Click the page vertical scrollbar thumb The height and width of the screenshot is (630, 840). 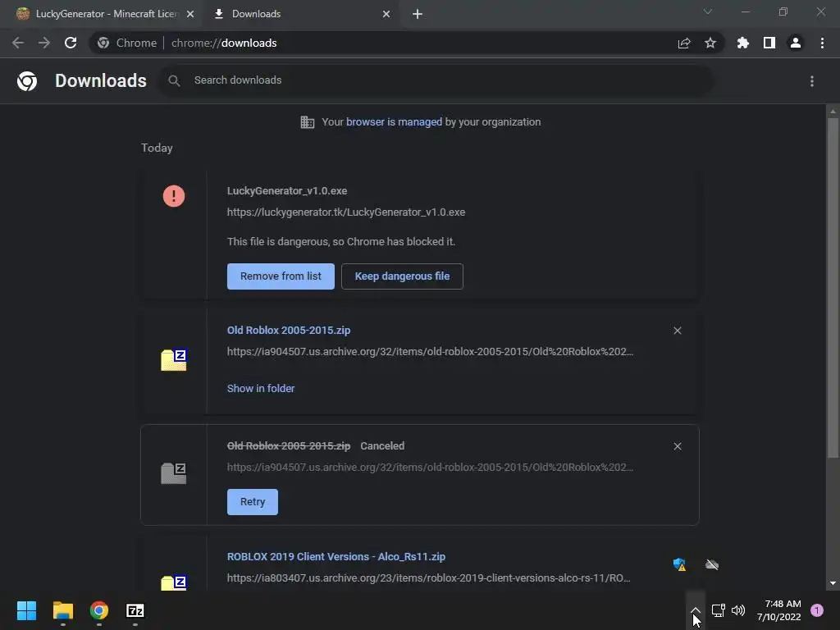coord(833,288)
